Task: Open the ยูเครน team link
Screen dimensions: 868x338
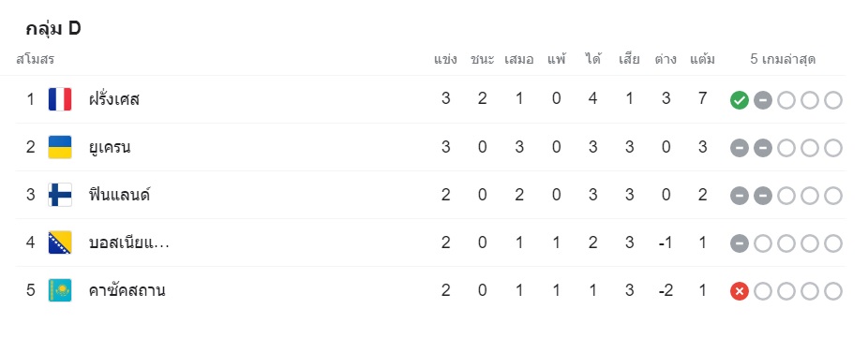Action: [110, 147]
